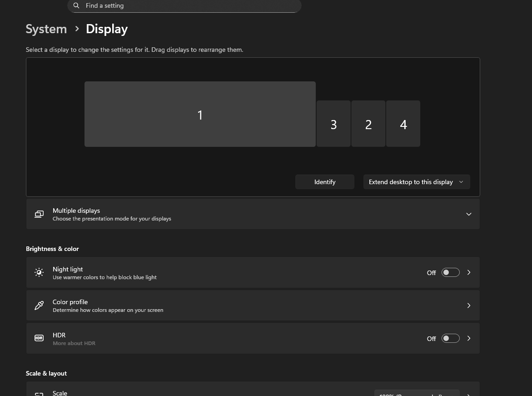532x396 pixels.
Task: Click the search magnifier icon
Action: click(76, 5)
